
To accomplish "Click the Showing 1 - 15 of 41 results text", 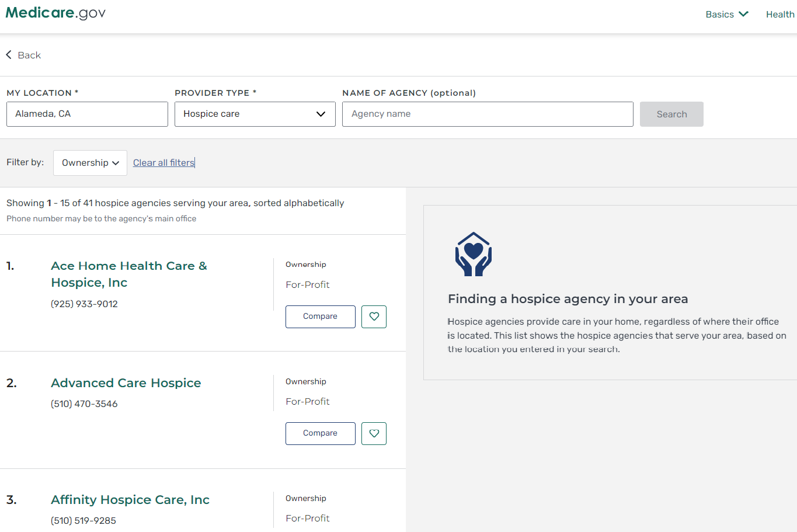I will 175,203.
